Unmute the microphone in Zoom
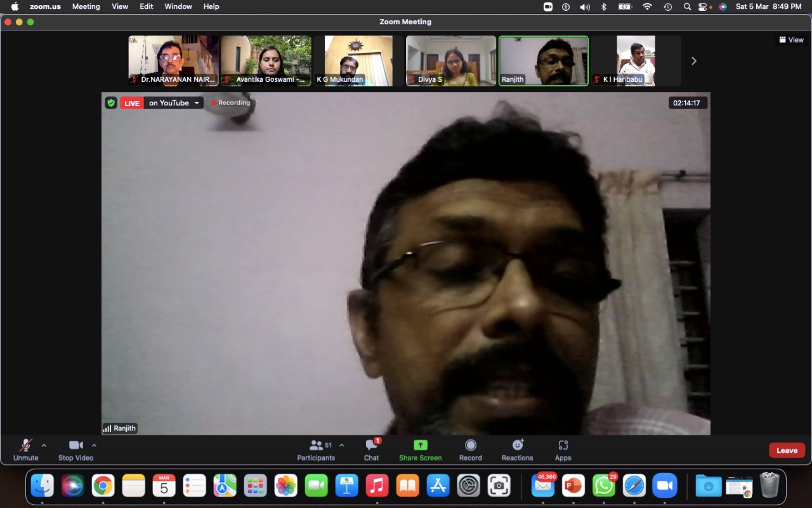 (x=25, y=450)
